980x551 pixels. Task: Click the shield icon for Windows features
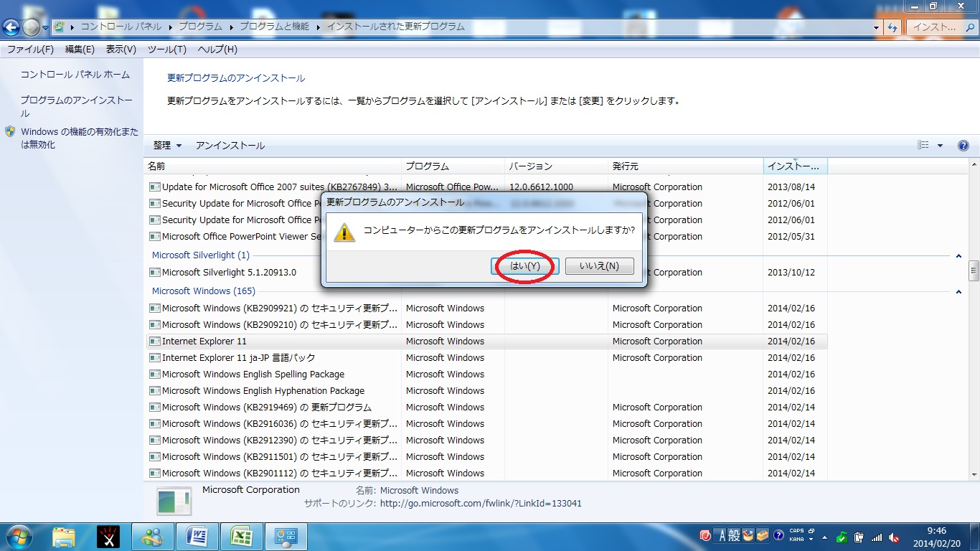[x=10, y=132]
